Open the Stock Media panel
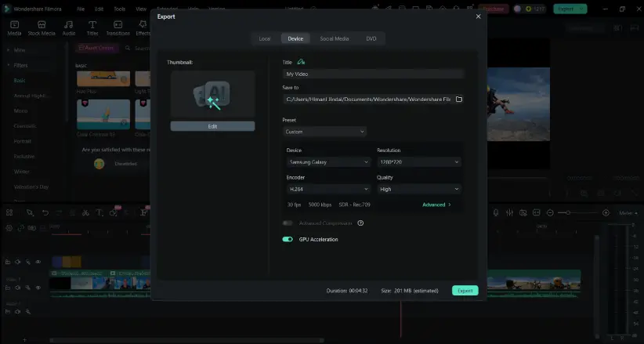The width and height of the screenshot is (644, 344). (x=42, y=28)
